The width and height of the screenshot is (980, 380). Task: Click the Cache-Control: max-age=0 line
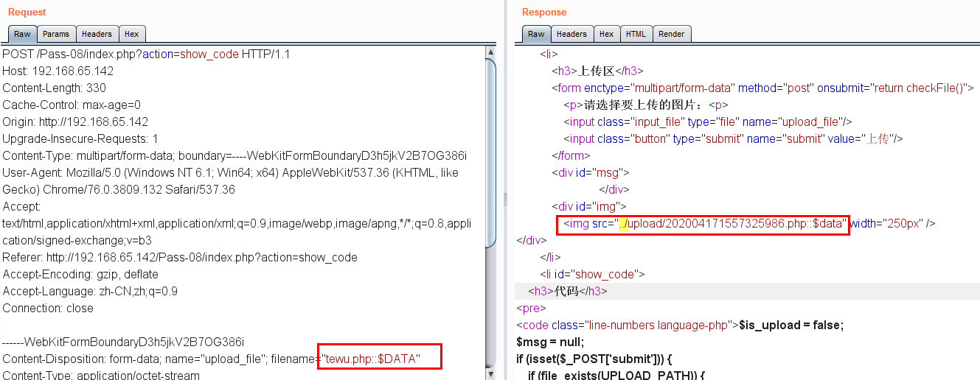pos(72,105)
